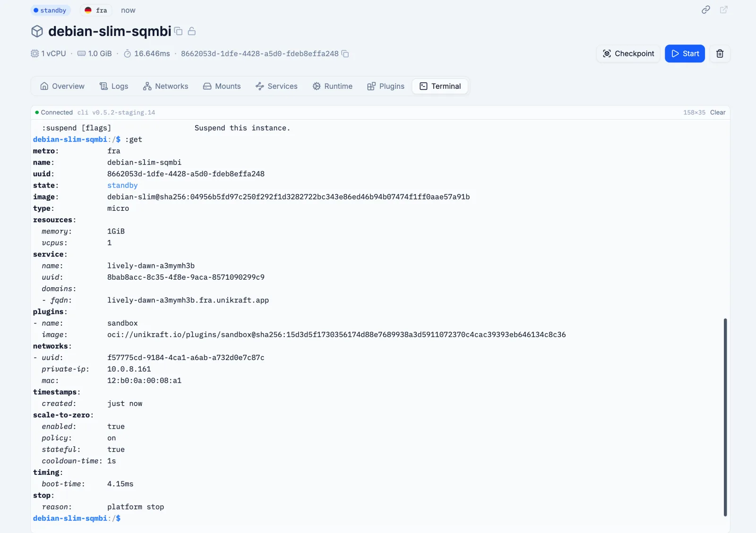The height and width of the screenshot is (533, 756).
Task: Clear the terminal output
Action: pos(717,112)
